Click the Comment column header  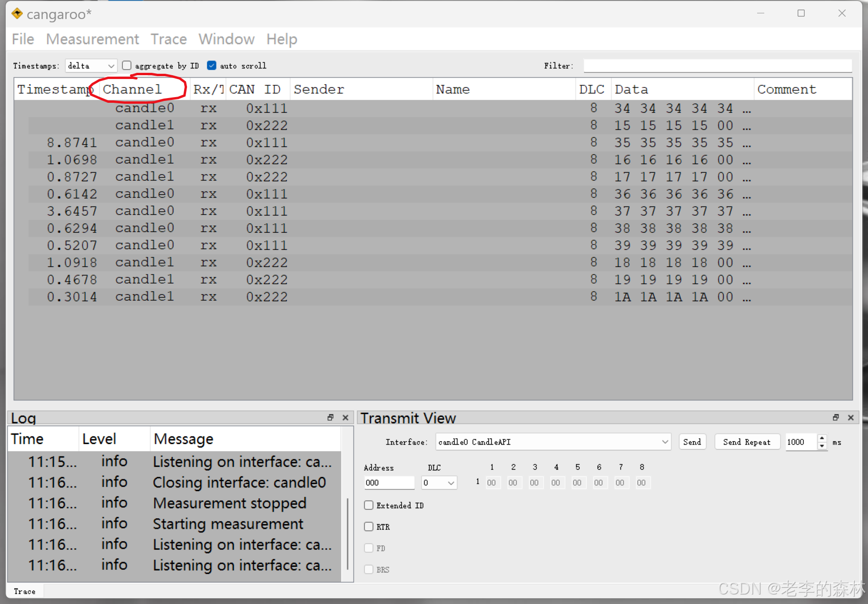[803, 89]
